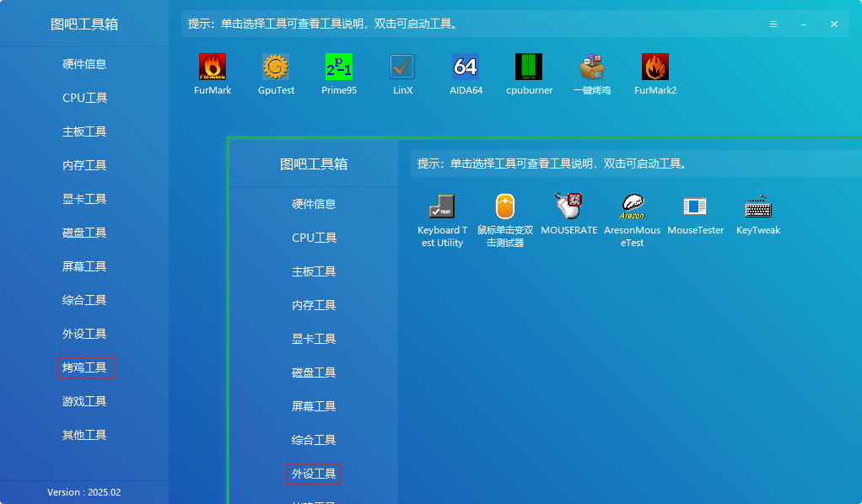
Task: Select the MouseTester tool icon
Action: coord(696,206)
